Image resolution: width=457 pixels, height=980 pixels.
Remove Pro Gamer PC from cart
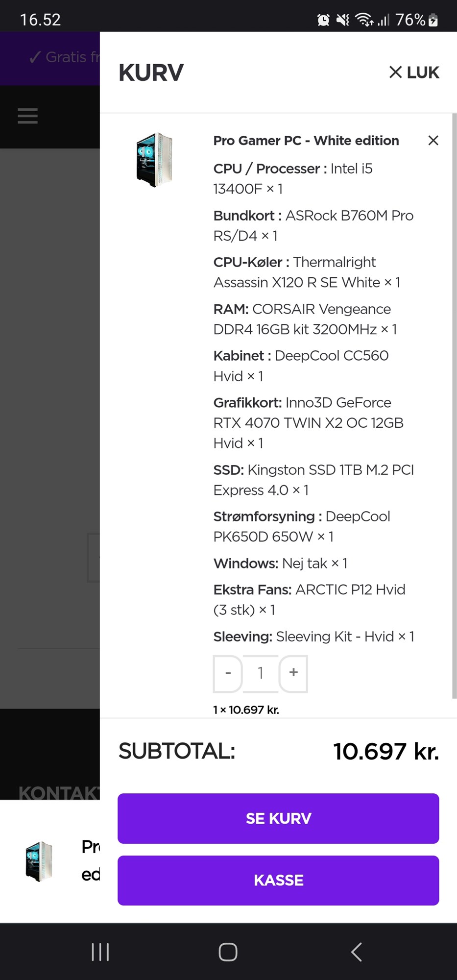(433, 141)
